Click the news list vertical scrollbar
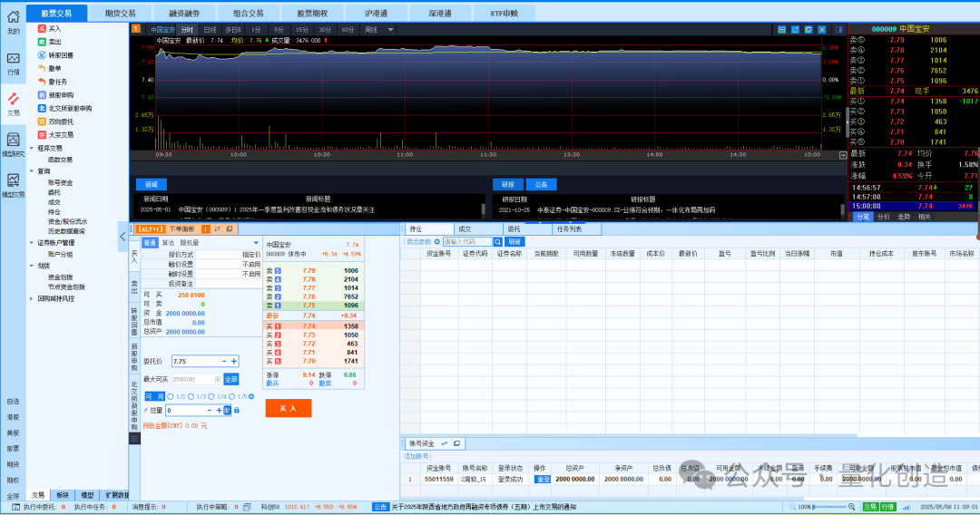The height and width of the screenshot is (515, 980). tap(483, 209)
